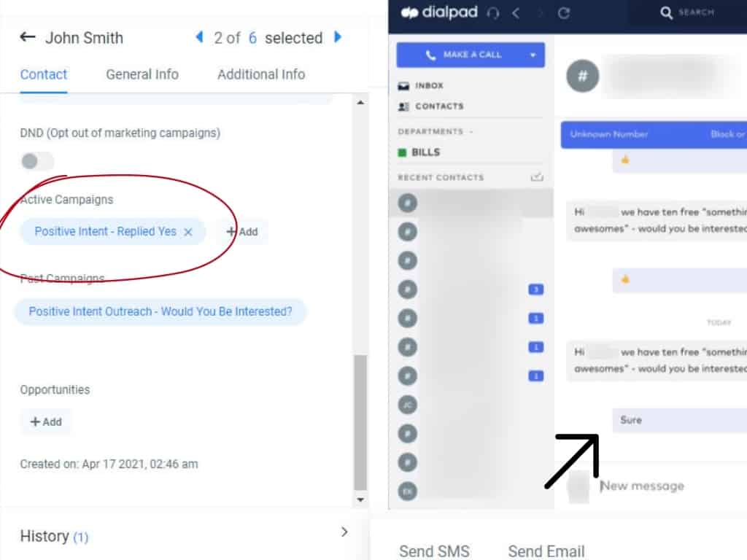Toggle the DND opt-out switch
The width and height of the screenshot is (747, 560).
(37, 161)
